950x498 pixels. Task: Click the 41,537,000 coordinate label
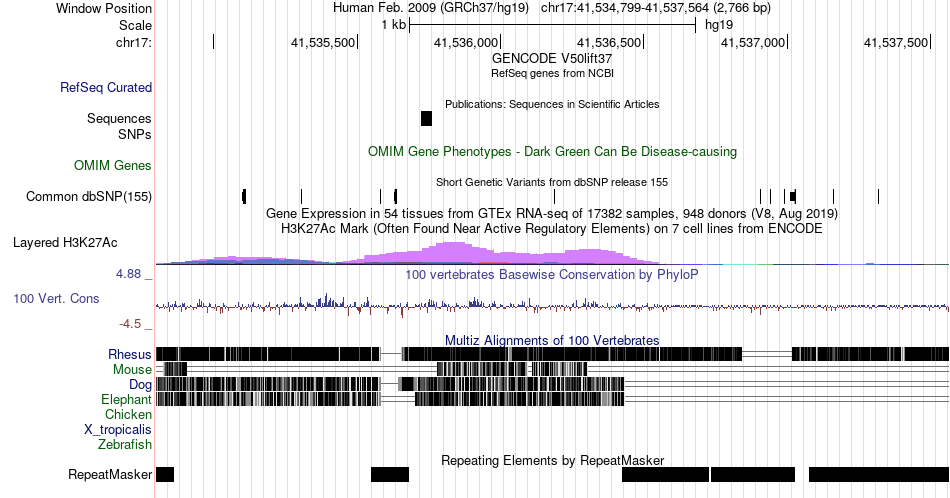click(x=752, y=42)
